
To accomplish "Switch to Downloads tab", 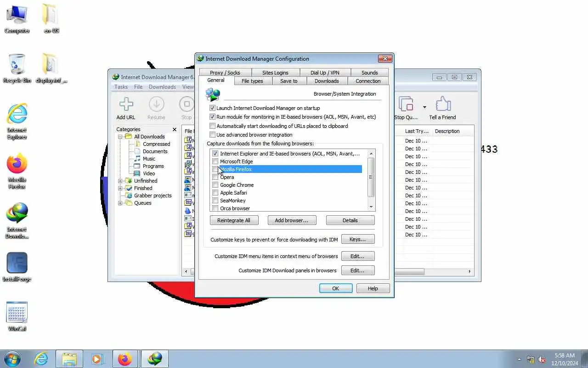I will pyautogui.click(x=327, y=81).
